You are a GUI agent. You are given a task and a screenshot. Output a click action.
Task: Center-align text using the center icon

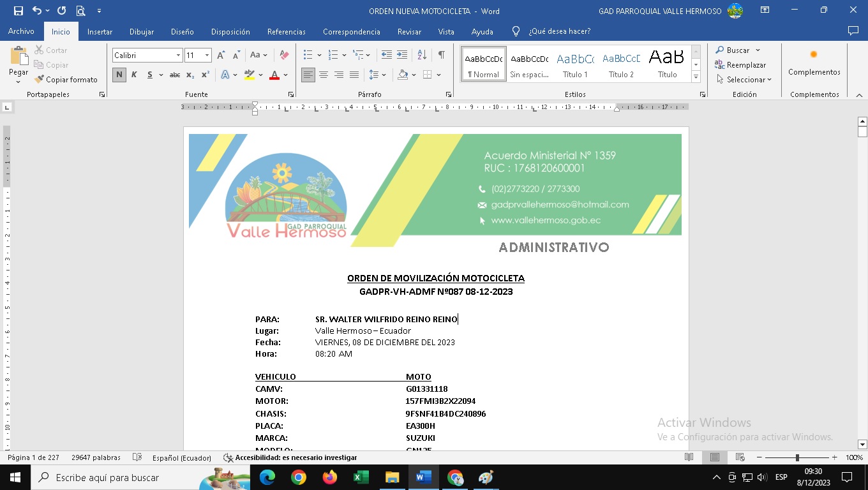point(324,75)
